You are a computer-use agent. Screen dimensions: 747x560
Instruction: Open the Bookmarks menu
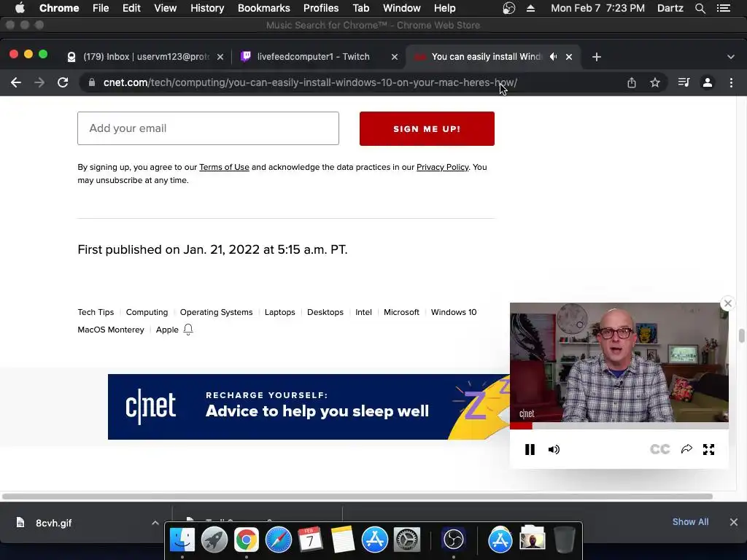coord(264,8)
